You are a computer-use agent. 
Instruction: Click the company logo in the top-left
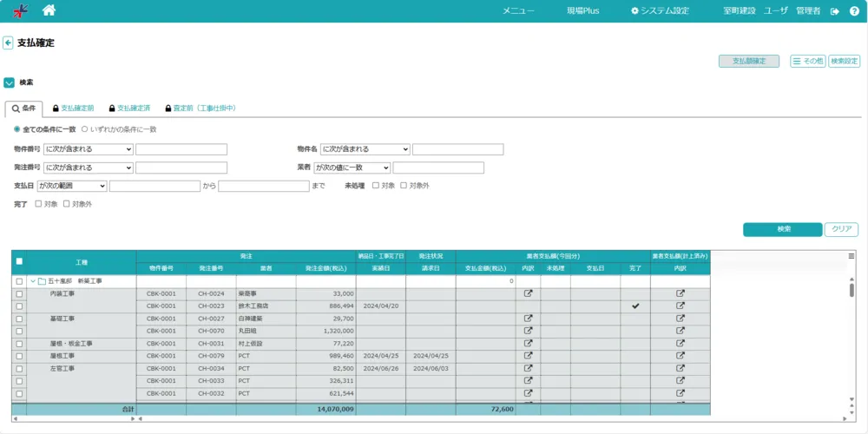(x=19, y=10)
